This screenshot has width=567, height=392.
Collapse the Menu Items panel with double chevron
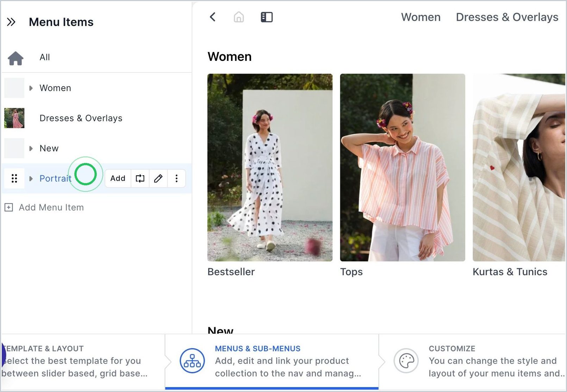pyautogui.click(x=11, y=22)
